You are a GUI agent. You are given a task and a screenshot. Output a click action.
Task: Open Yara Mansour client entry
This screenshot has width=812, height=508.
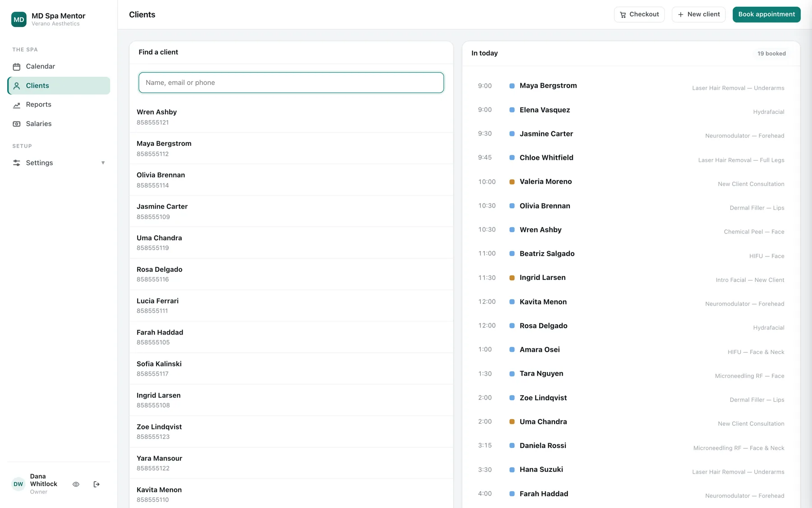pos(291,463)
